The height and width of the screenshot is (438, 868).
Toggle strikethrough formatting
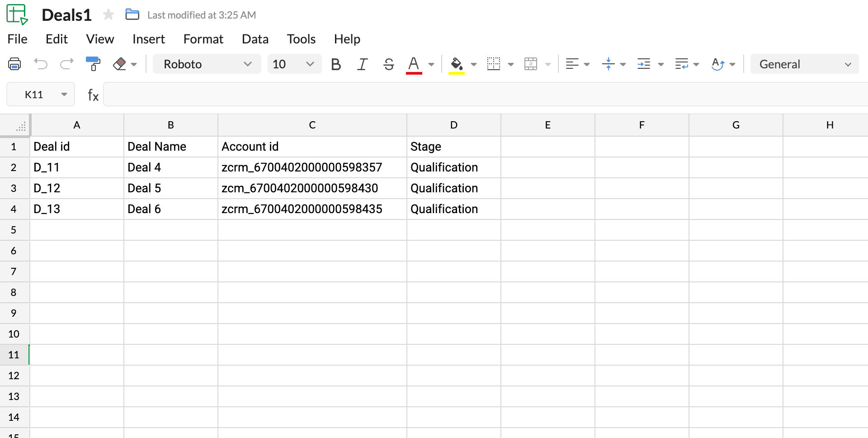388,64
